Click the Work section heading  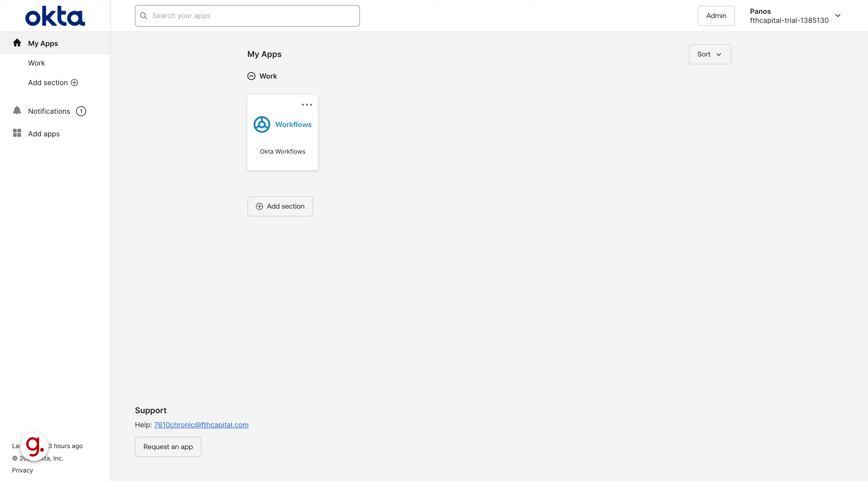[268, 76]
